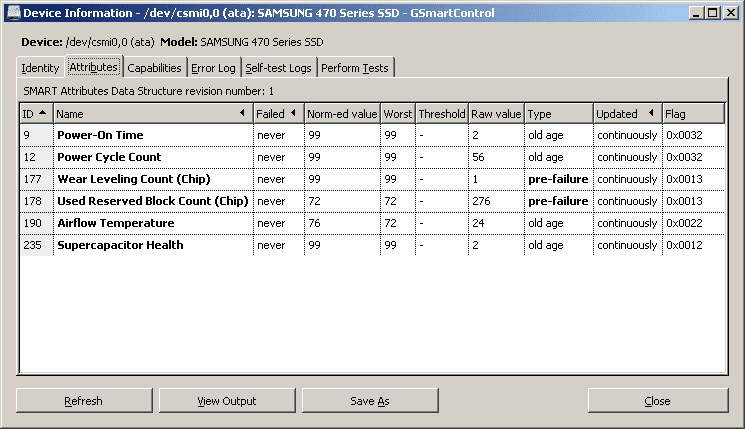Switch to the Self-test Logs tab
745x429 pixels.
278,68
